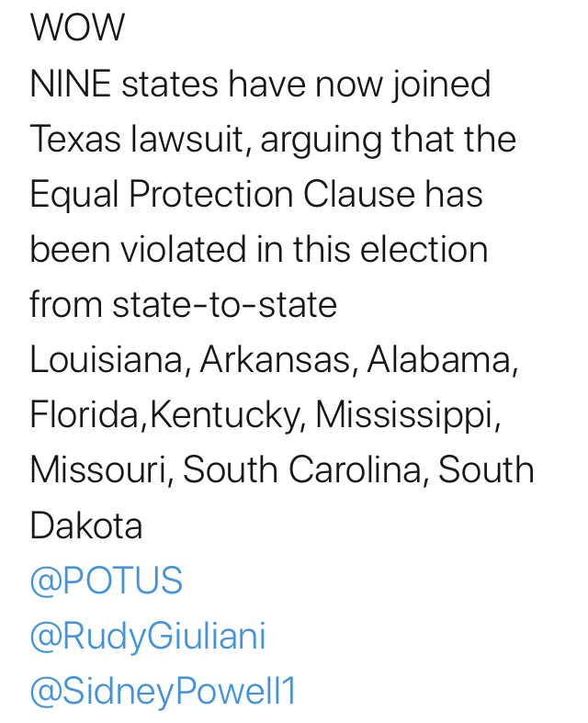Open the @RudyGiuliani profile mention
588x723 pixels.
148,637
